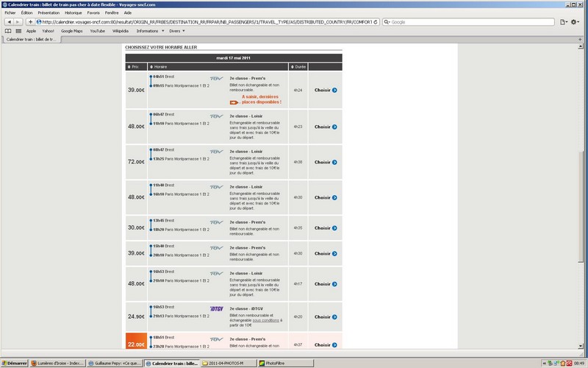
Task: Open the Safari settings gear menu
Action: tap(574, 22)
